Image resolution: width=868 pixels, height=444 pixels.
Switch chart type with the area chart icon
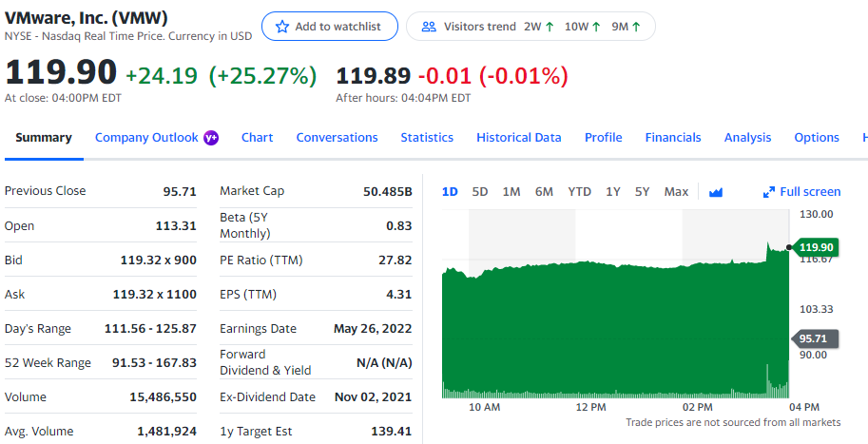[716, 192]
